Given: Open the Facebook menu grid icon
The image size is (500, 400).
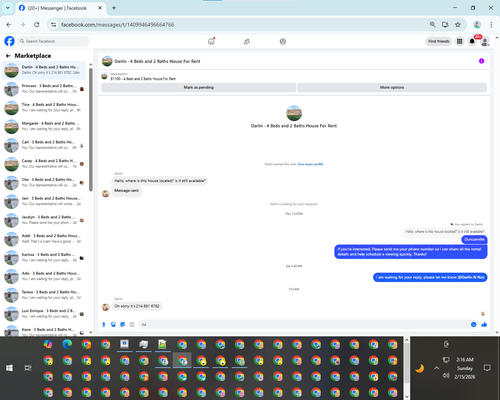Looking at the screenshot, I should [x=459, y=41].
